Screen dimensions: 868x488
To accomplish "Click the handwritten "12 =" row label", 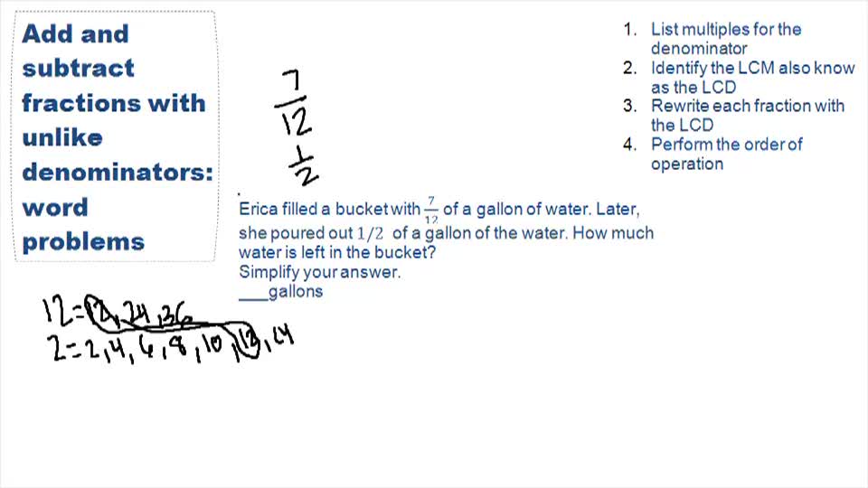I will coord(61,314).
